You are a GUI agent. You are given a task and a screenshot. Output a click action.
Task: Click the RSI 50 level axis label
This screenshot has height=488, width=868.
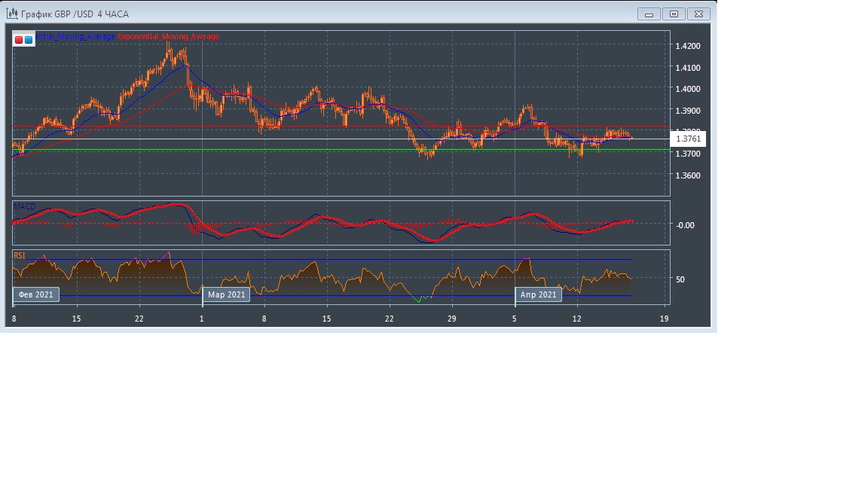(680, 279)
